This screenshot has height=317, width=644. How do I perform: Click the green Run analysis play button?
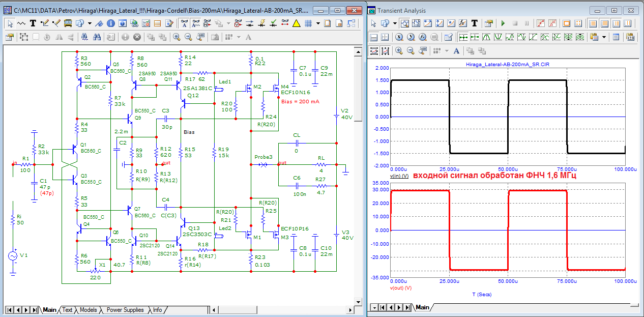pyautogui.click(x=503, y=23)
